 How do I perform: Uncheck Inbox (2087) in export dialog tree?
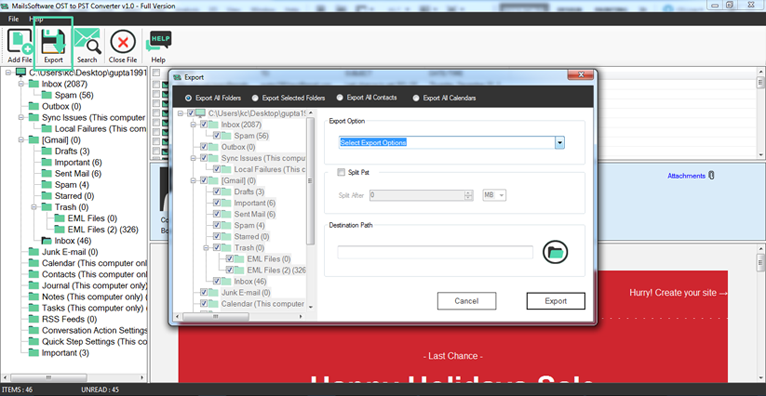click(204, 125)
